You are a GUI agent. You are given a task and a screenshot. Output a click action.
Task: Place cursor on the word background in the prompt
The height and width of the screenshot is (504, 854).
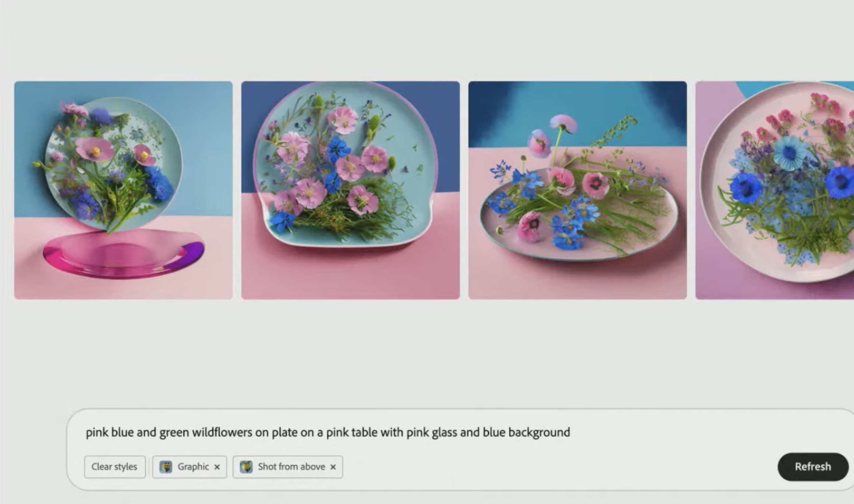tap(539, 432)
